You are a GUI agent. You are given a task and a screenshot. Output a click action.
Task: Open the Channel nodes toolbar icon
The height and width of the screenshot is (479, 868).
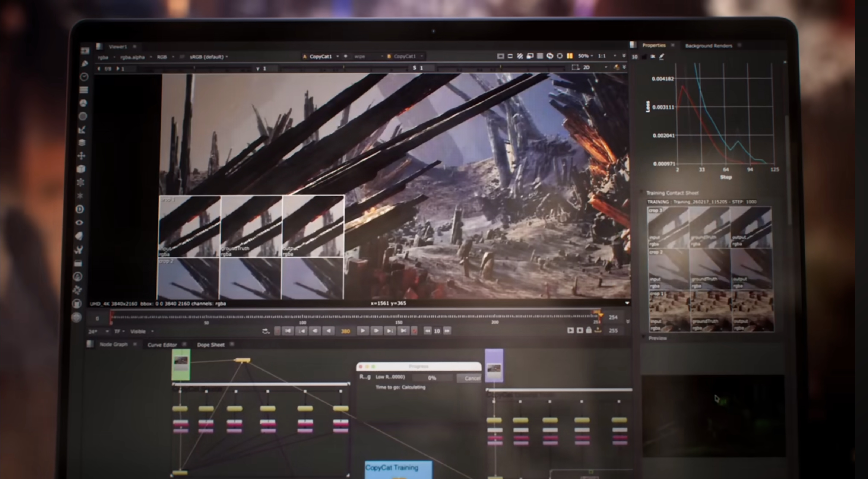coord(83,90)
